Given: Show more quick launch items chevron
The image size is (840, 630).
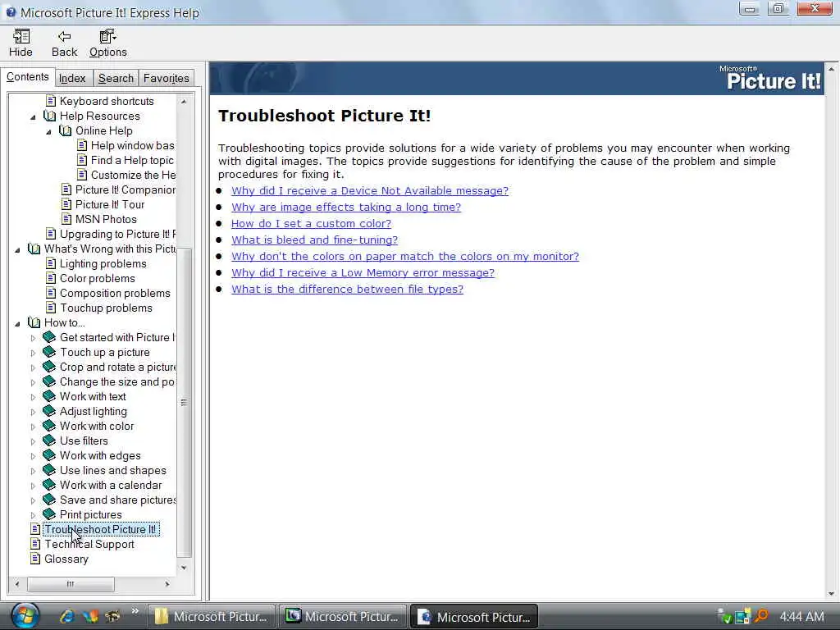Looking at the screenshot, I should 135,610.
